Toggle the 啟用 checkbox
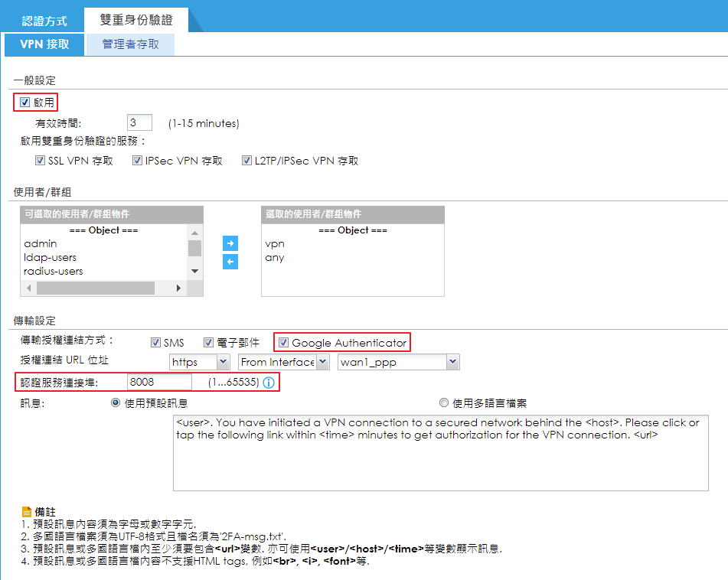 point(25,102)
